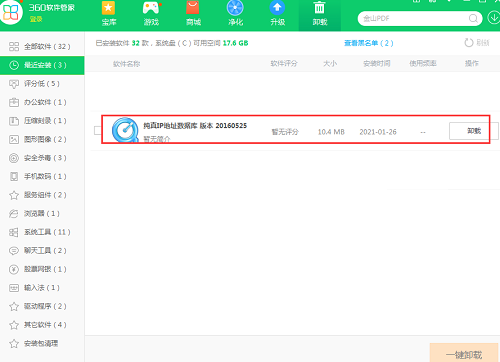The width and height of the screenshot is (500, 362).
Task: Select 最近安装 (3) category
Action: [x=42, y=65]
